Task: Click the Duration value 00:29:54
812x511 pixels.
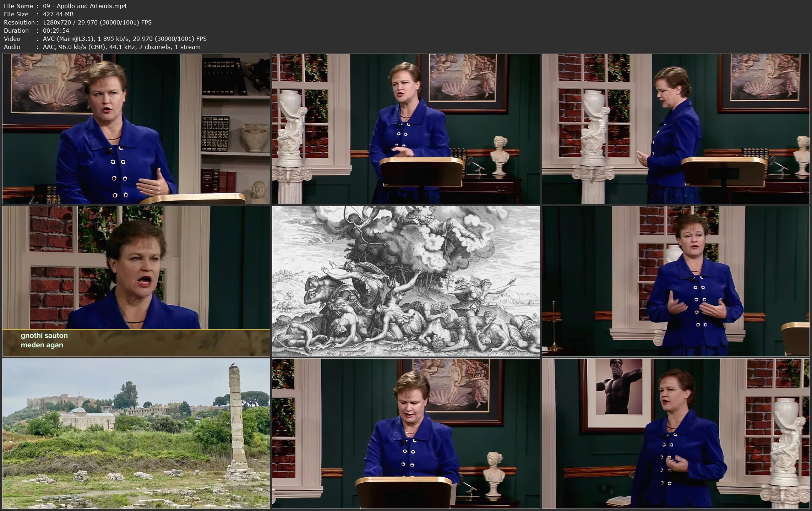Action: coord(56,31)
